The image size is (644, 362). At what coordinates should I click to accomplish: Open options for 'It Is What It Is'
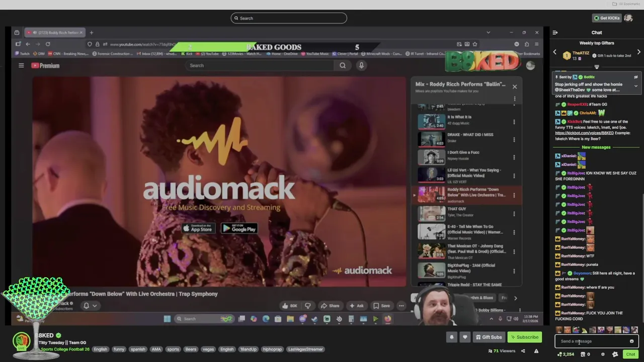(514, 122)
